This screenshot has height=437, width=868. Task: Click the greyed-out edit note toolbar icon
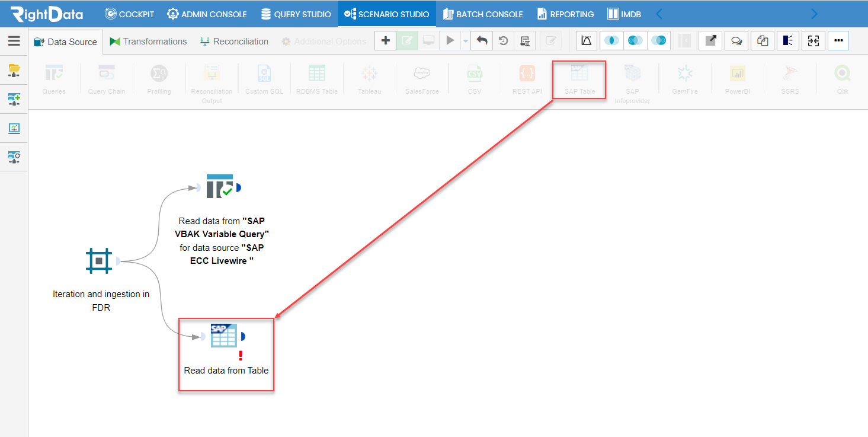(x=551, y=41)
